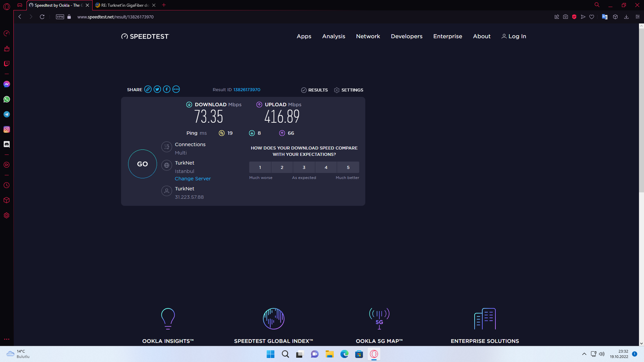Rate download speed as 1
The image size is (644, 362).
[x=260, y=167]
